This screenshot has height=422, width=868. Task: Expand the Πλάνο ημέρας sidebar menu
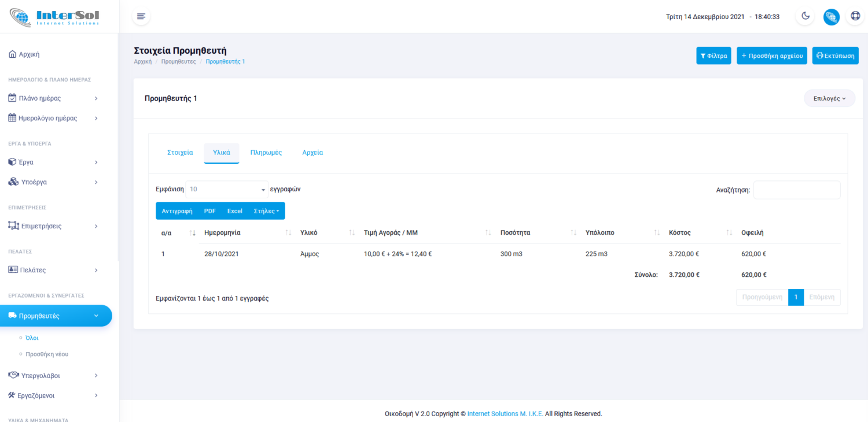52,98
